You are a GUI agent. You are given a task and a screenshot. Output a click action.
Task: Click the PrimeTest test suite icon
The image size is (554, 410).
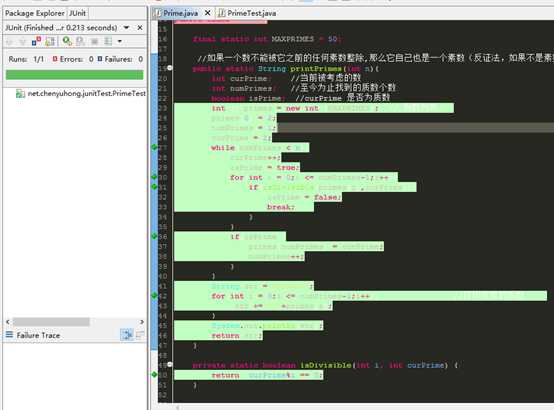pos(20,94)
